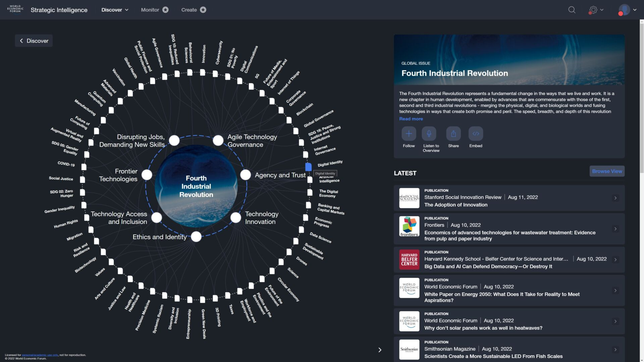The image size is (644, 362).
Task: Click the Smithsonian Magazine thumbnail
Action: point(409,350)
